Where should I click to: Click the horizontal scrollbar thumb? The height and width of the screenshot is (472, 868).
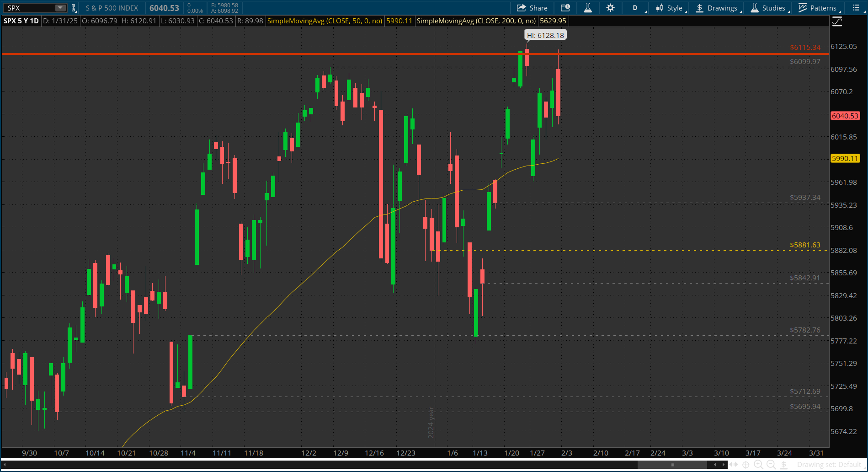[672, 465]
